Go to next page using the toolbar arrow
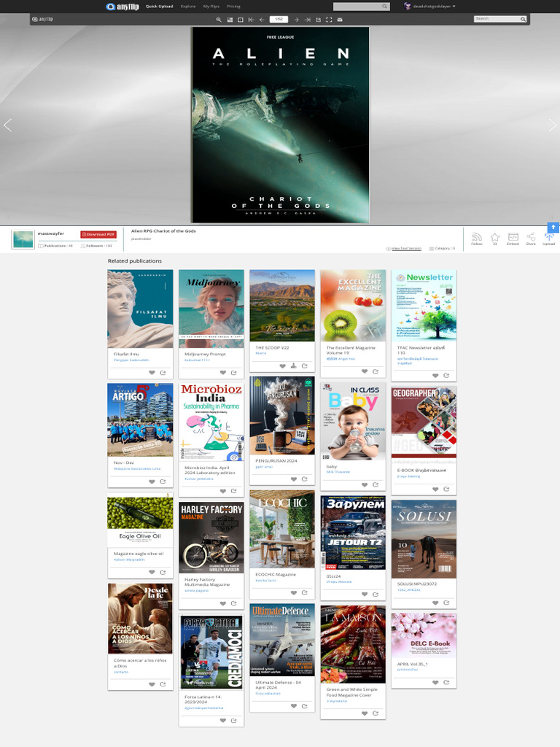Image resolution: width=560 pixels, height=747 pixels. [296, 20]
